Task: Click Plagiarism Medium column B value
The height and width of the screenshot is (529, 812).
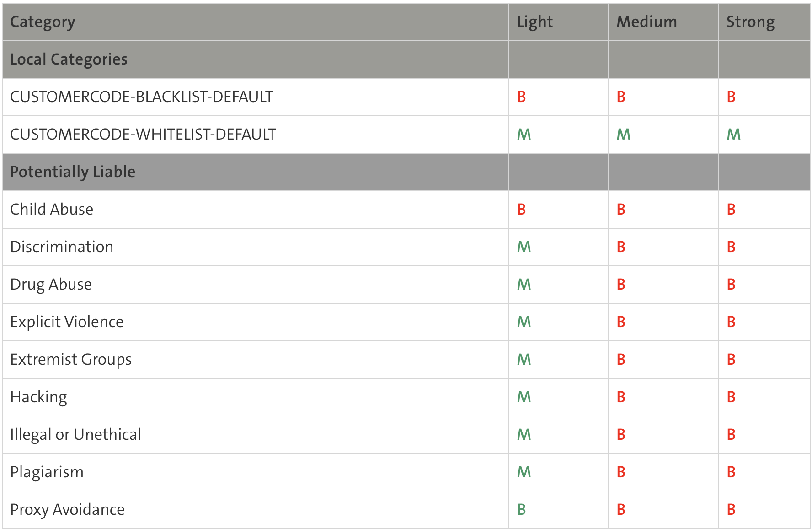Action: 621,472
